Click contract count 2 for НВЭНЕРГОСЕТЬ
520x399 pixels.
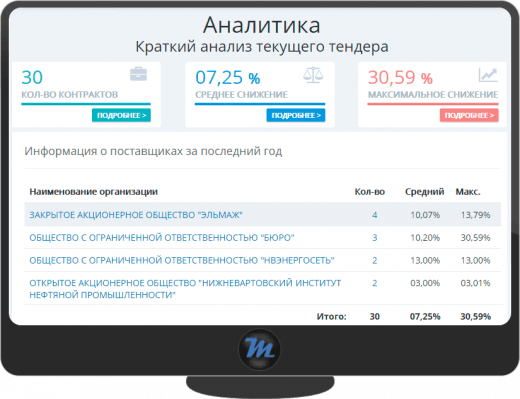pyautogui.click(x=375, y=260)
